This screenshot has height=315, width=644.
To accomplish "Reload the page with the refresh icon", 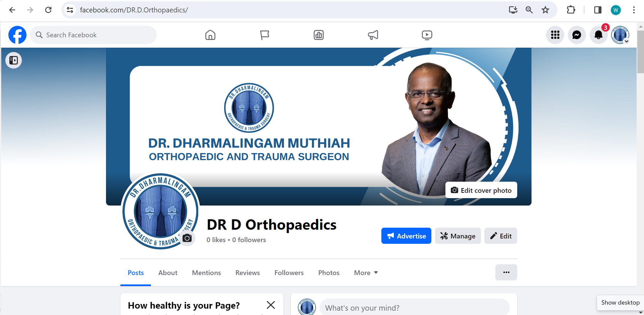I will tap(48, 10).
